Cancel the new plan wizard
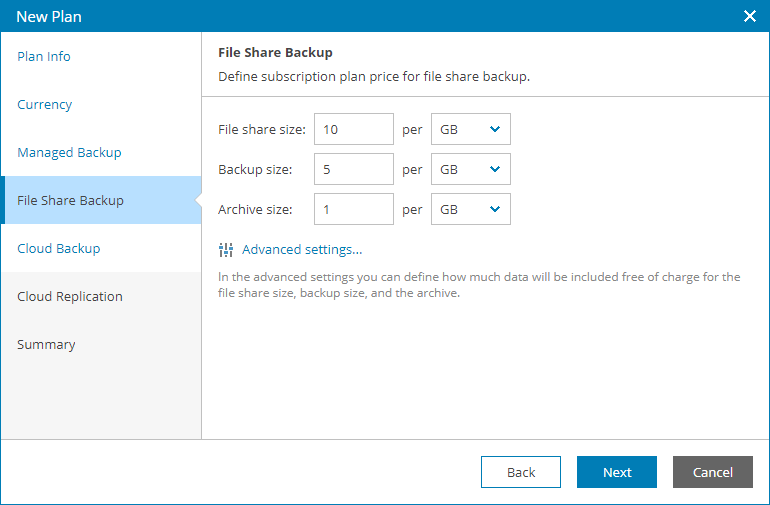This screenshot has height=505, width=770. tap(713, 473)
